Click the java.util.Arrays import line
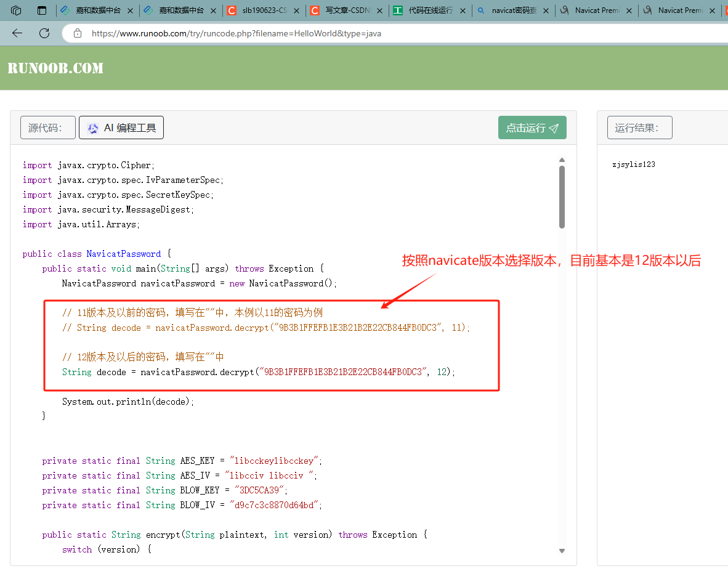 [81, 225]
